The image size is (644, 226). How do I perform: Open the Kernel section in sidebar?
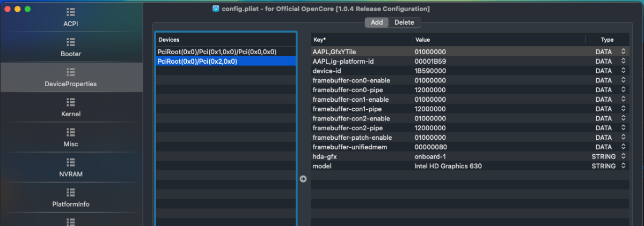71,108
